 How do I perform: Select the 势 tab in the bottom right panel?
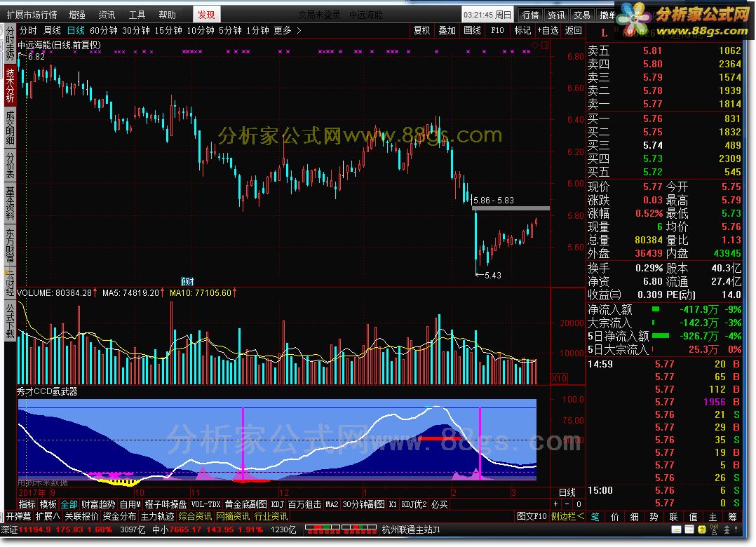(654, 517)
